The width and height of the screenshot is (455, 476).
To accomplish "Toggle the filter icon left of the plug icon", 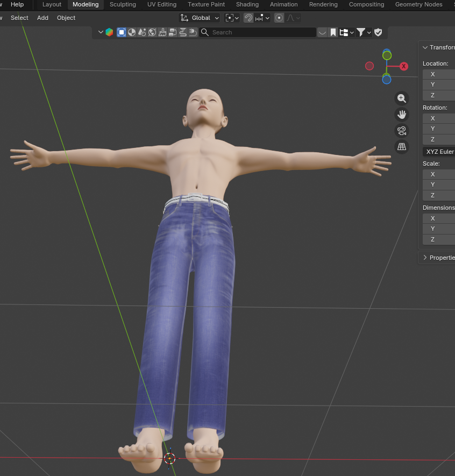I will 183,32.
